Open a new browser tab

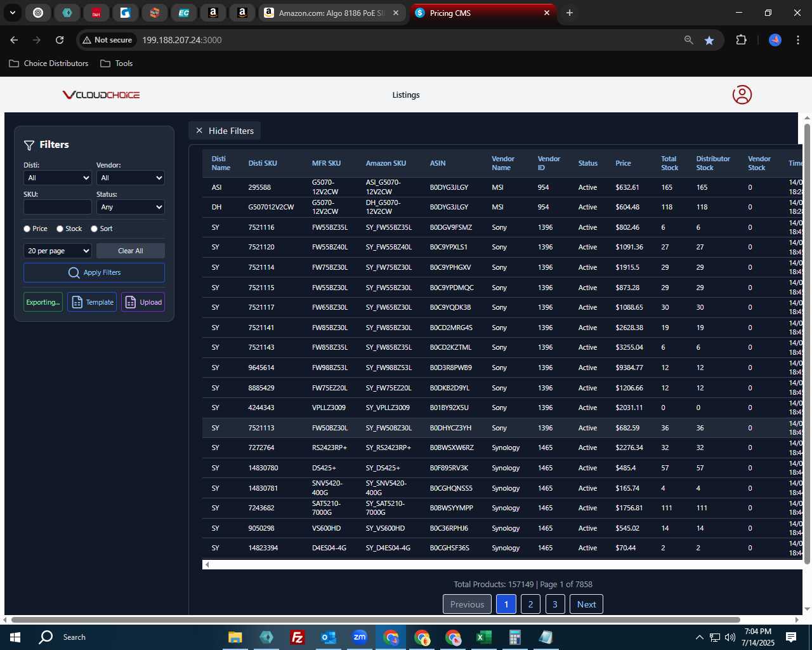click(x=570, y=13)
